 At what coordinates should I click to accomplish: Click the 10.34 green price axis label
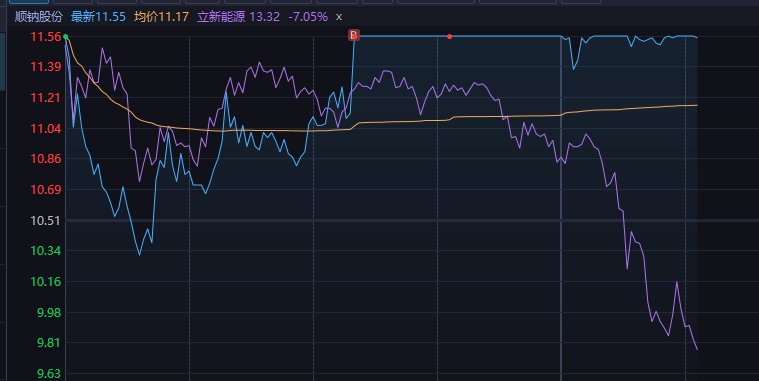(x=46, y=251)
